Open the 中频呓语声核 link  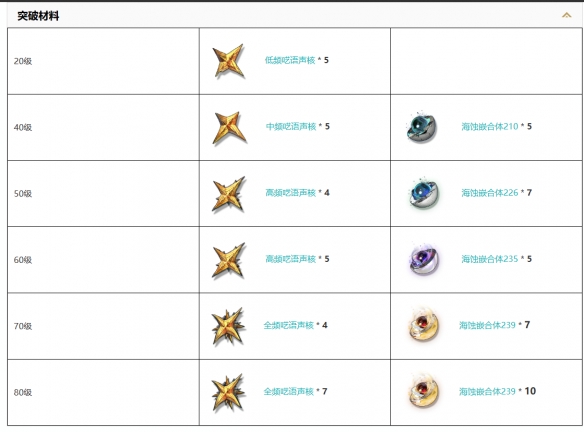coord(291,126)
